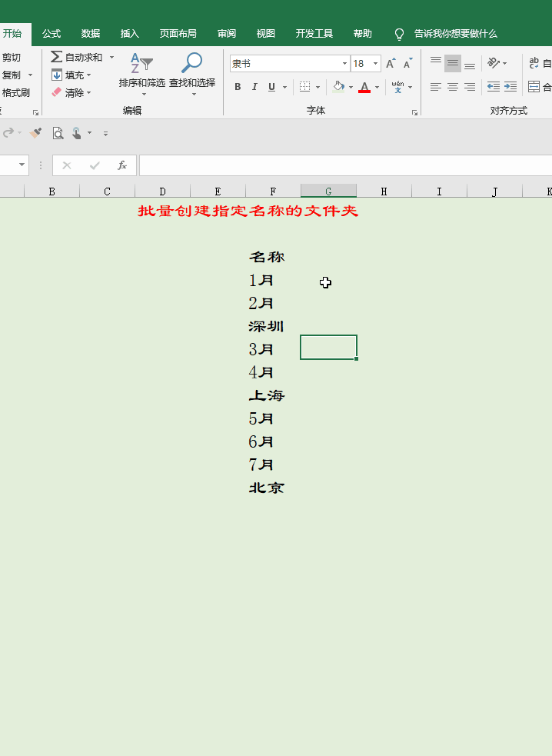Increase font size with larger A icon
Viewport: 552px width, 756px height.
click(391, 63)
